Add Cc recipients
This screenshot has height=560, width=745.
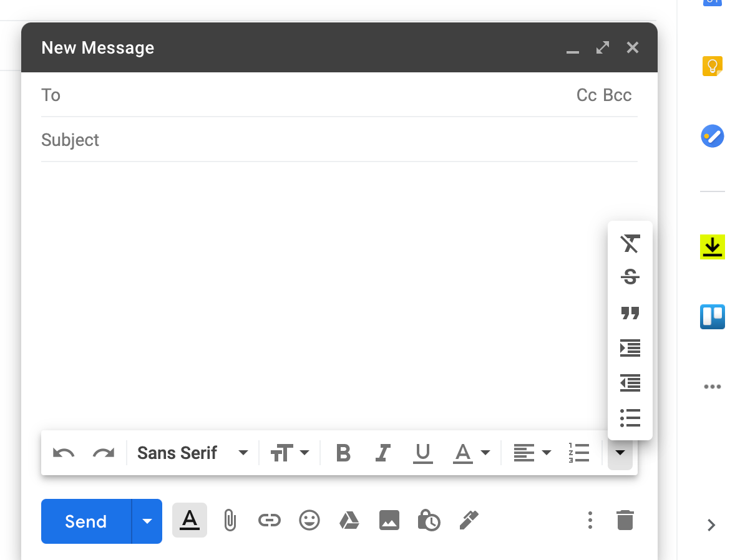[x=584, y=95]
